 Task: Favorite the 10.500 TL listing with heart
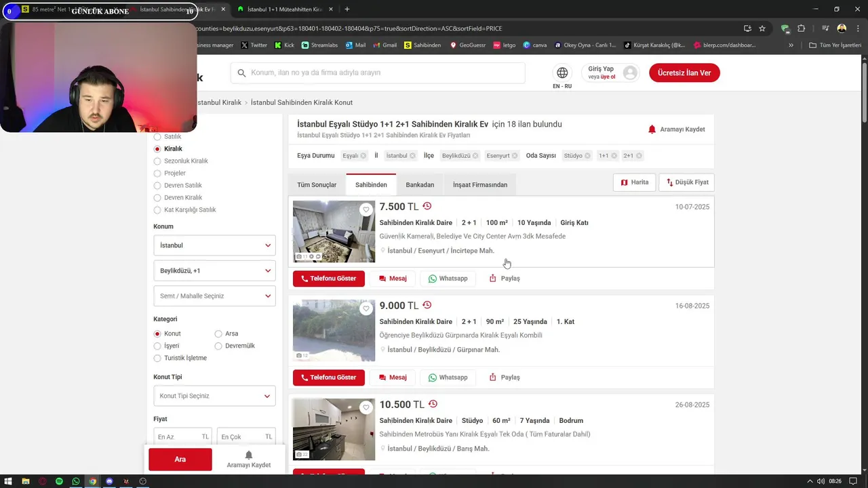tap(366, 407)
